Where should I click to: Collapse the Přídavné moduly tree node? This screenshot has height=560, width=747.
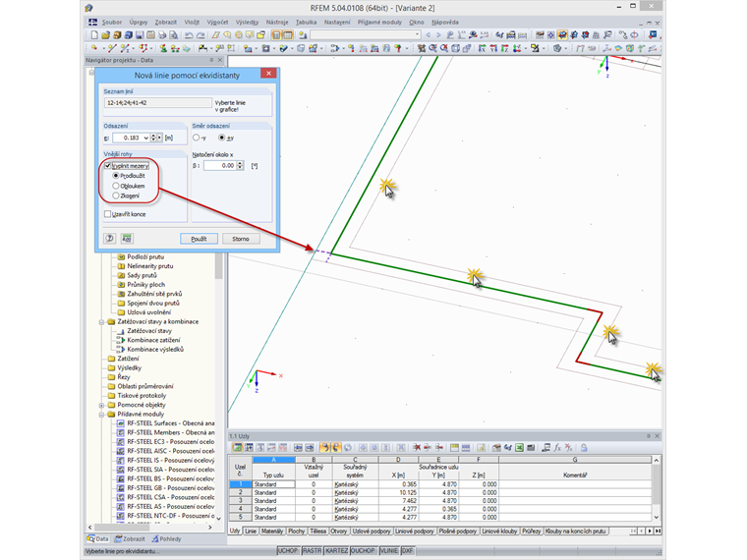click(101, 415)
